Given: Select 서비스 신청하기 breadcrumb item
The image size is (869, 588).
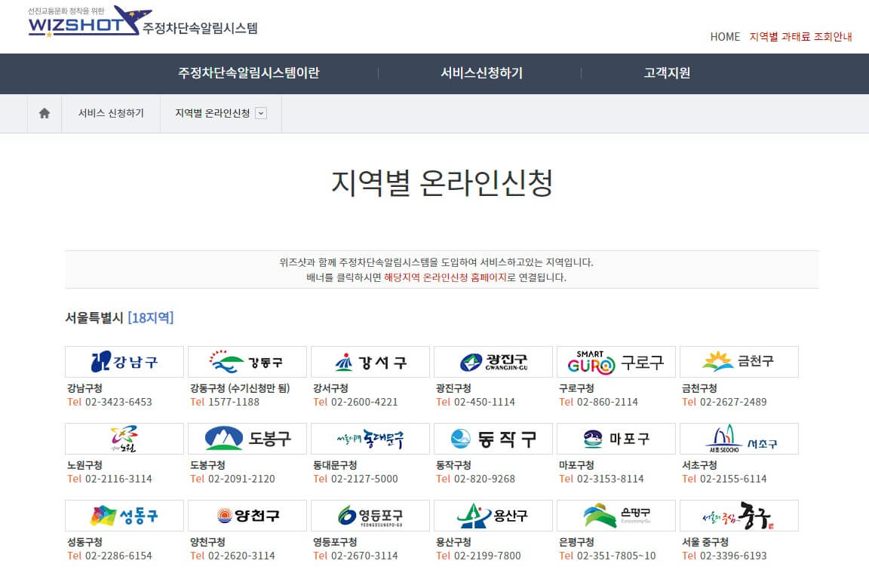Looking at the screenshot, I should (111, 113).
